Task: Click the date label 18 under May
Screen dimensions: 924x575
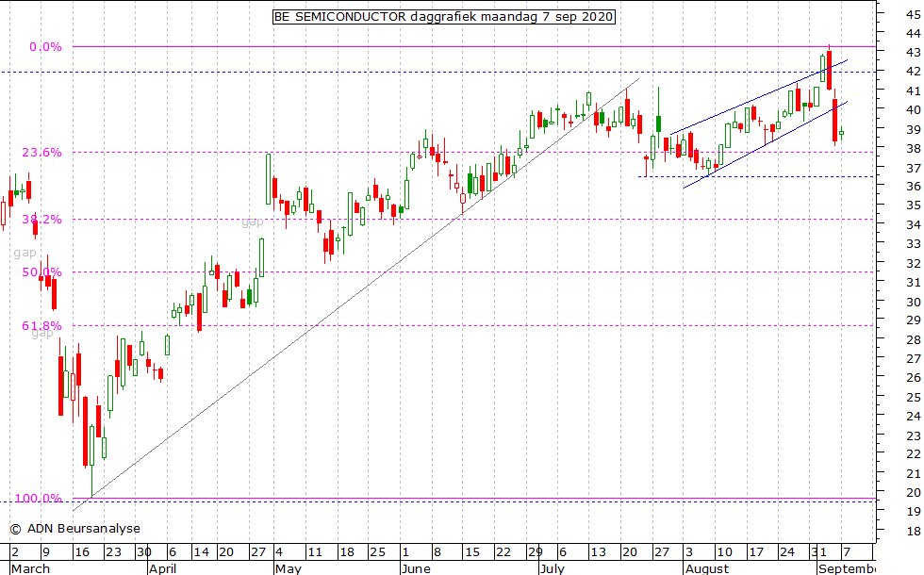Action: pos(347,552)
